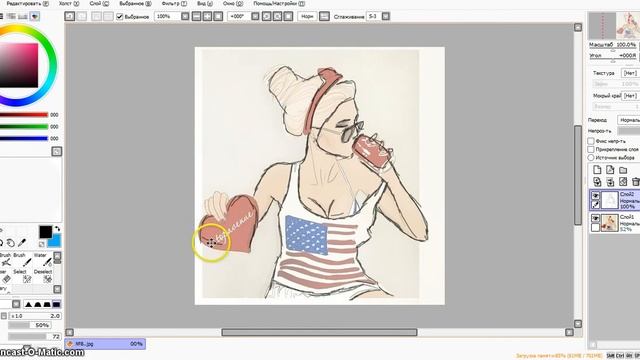Viewport: 640px width, 360px height.
Task: Select the Deselect pen tool
Action: point(43,276)
